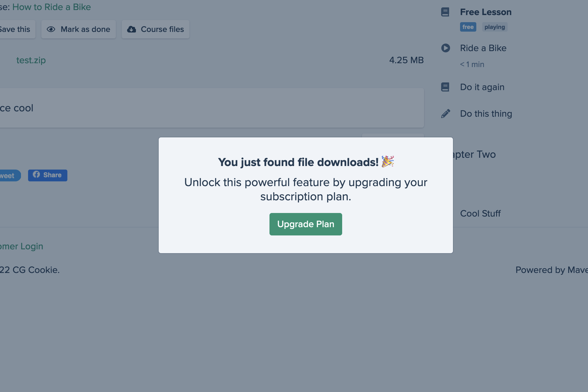Click the book icon beside Do it again
The height and width of the screenshot is (392, 588).
(445, 87)
